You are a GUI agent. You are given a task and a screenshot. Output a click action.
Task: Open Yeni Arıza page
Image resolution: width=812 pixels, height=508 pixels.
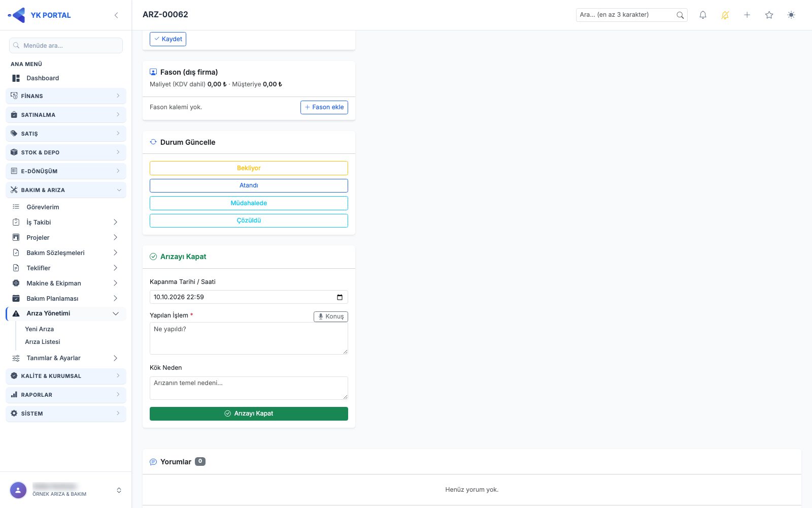pyautogui.click(x=40, y=329)
